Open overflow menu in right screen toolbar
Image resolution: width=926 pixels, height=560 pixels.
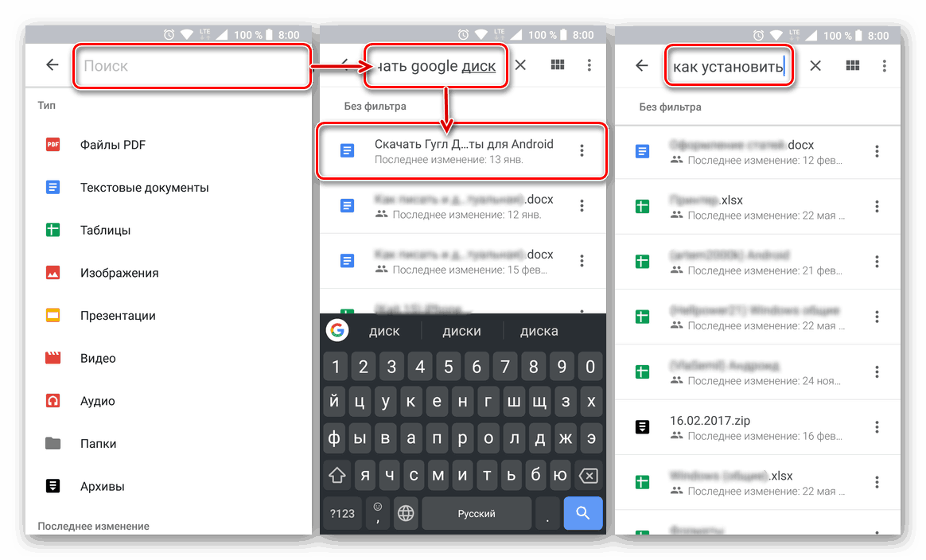pos(884,65)
